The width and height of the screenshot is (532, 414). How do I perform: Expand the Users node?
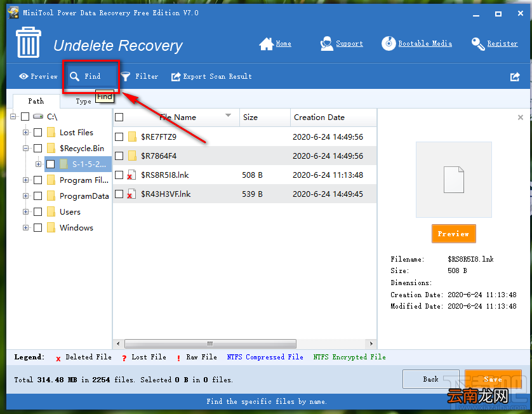point(25,211)
